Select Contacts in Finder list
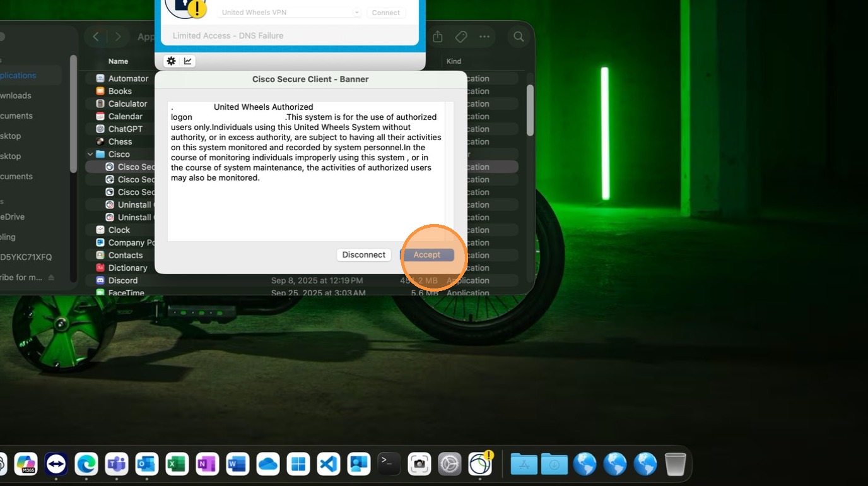The image size is (868, 486). tap(126, 255)
